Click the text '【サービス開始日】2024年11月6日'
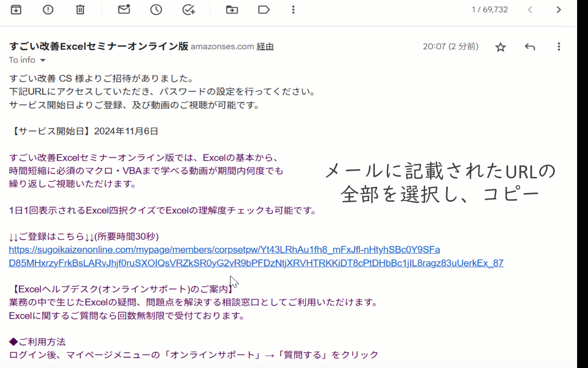The width and height of the screenshot is (588, 368). click(x=84, y=131)
